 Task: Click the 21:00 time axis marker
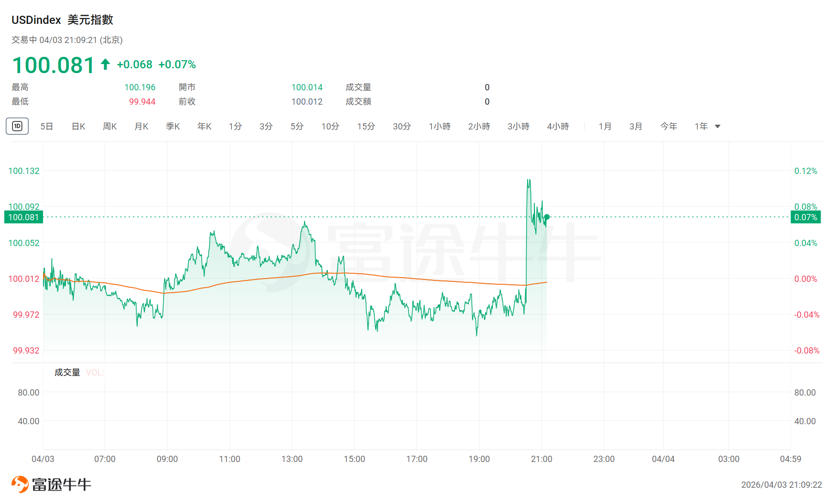[542, 459]
